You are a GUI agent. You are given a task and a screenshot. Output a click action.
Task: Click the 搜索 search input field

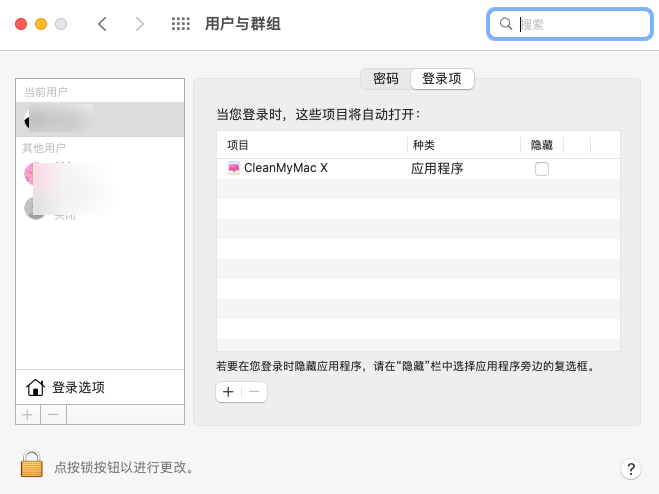[569, 24]
